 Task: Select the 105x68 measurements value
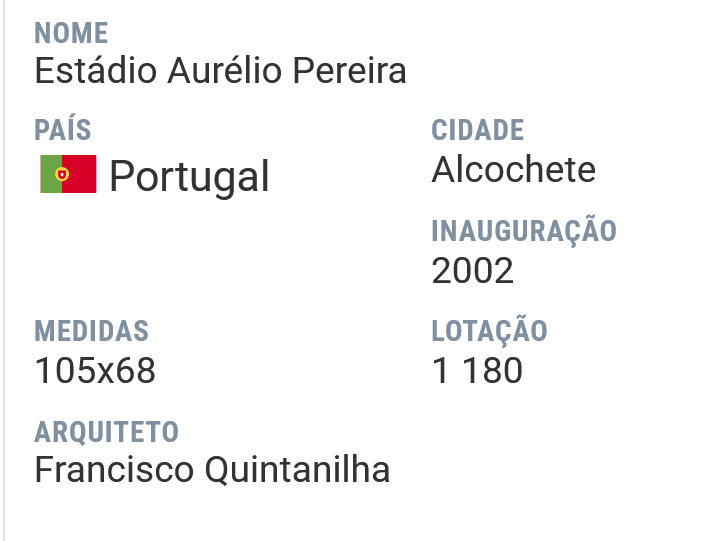[95, 370]
